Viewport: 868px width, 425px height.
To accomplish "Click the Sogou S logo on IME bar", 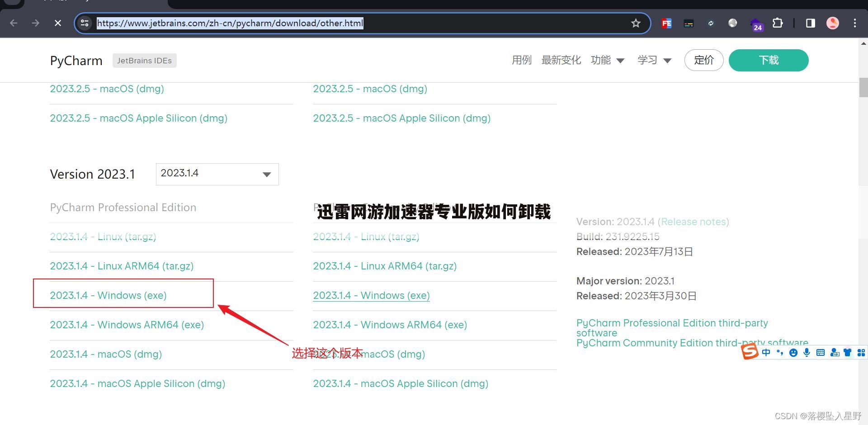I will pyautogui.click(x=750, y=352).
